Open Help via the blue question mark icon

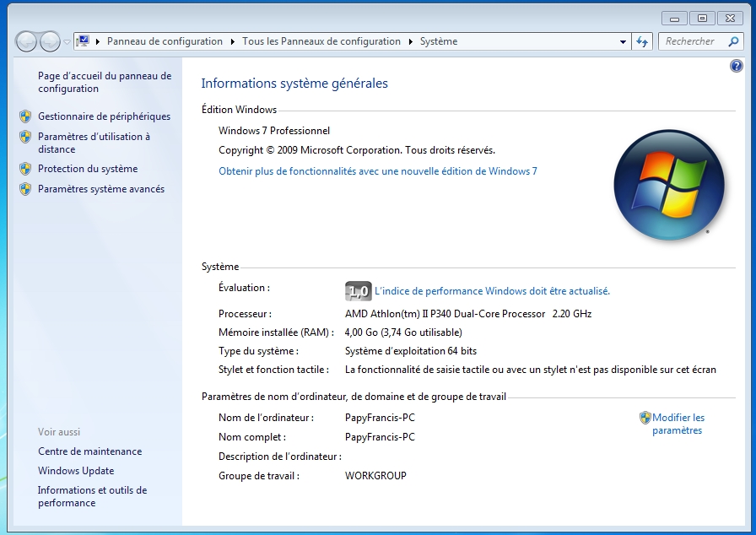[736, 66]
